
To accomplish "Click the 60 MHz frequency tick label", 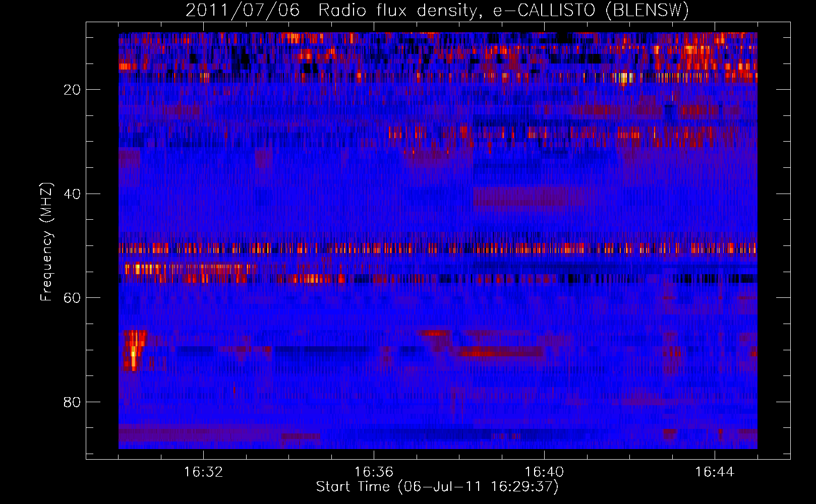I will coord(73,298).
